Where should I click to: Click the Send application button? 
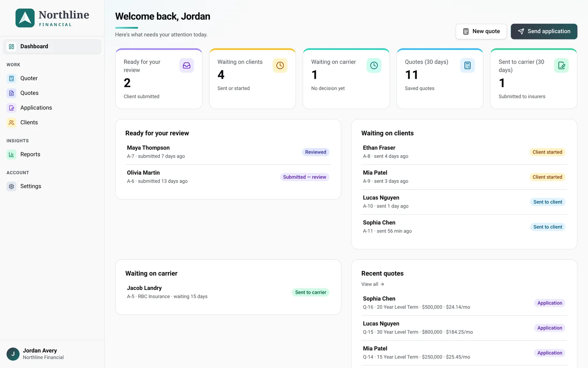(x=544, y=31)
